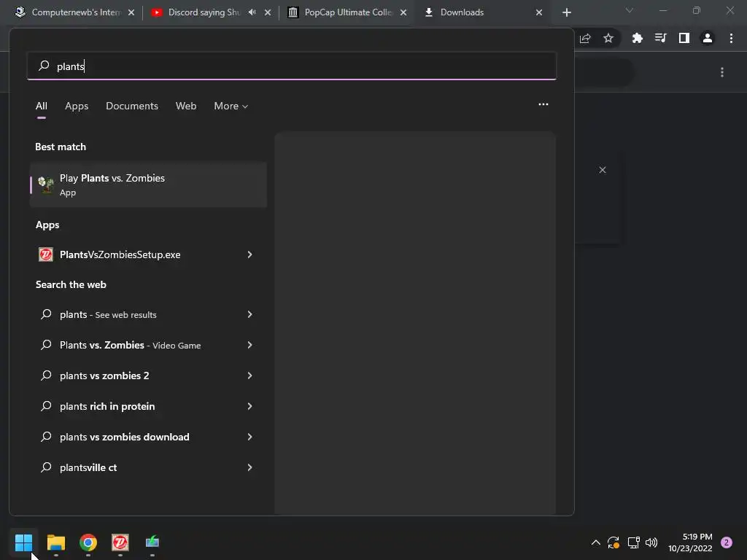
Task: Open the Downloads page three-dot menu
Action: pos(722,72)
